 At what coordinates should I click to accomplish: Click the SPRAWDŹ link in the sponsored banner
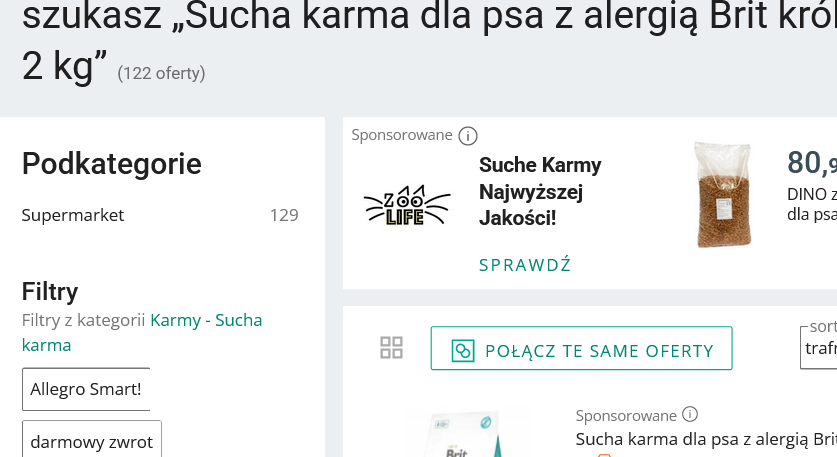pyautogui.click(x=525, y=265)
